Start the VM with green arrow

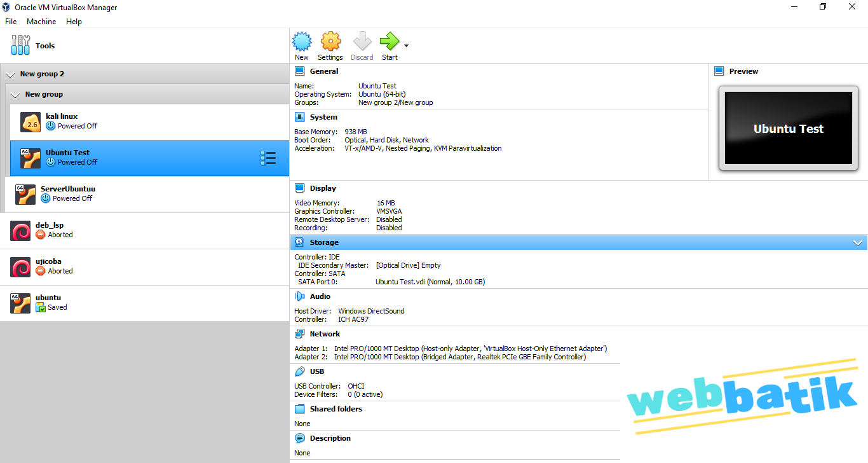(x=390, y=42)
